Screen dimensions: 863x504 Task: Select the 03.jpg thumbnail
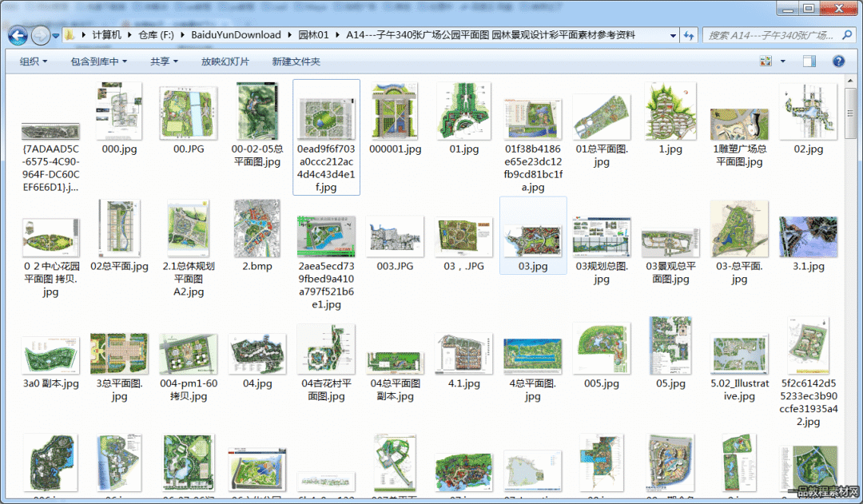click(x=533, y=240)
